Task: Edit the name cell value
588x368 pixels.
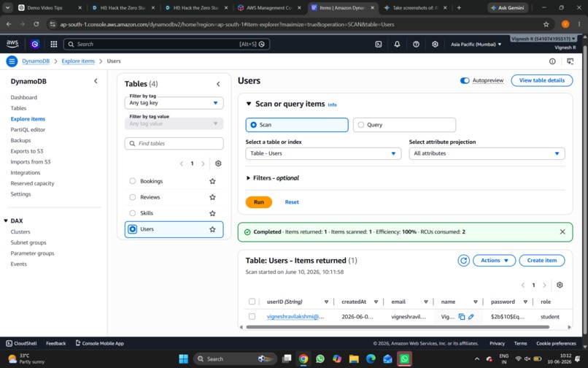Action: (x=471, y=317)
